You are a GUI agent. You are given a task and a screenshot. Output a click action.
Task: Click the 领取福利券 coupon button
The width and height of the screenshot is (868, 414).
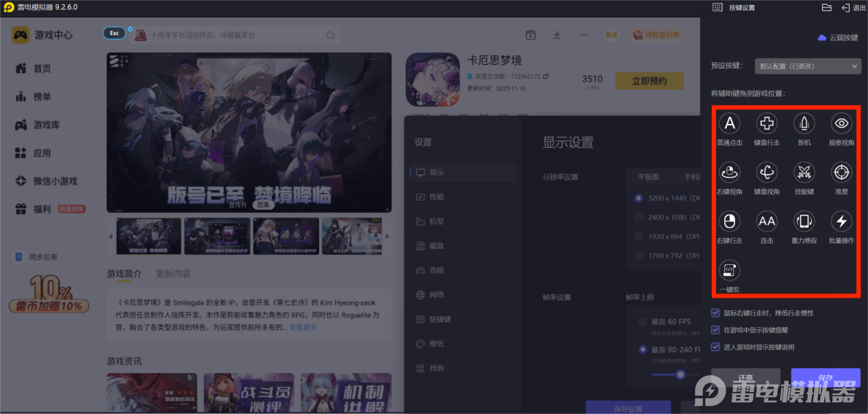tap(657, 35)
